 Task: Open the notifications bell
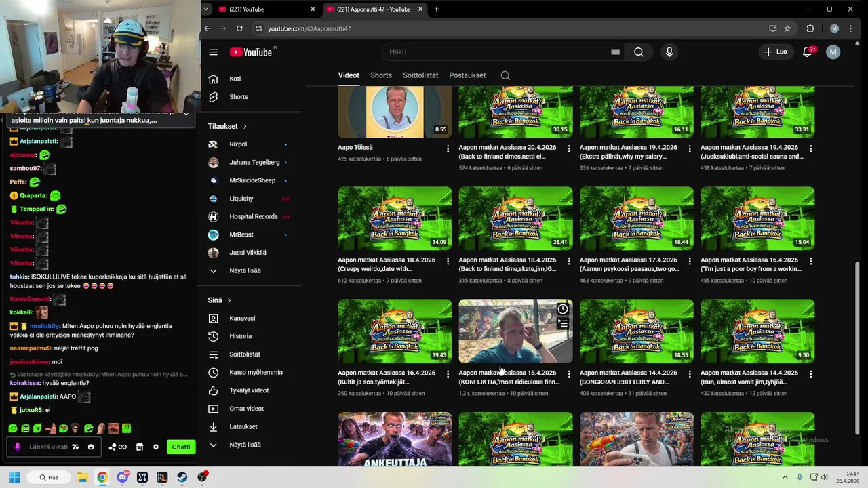(x=807, y=52)
